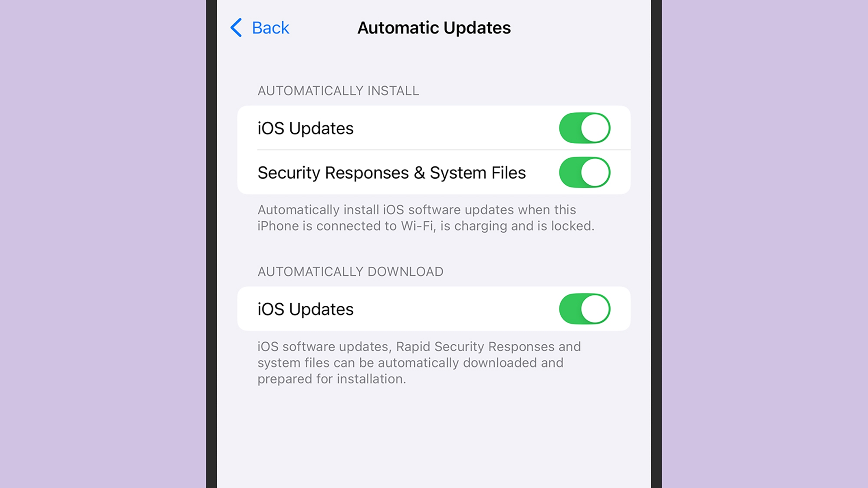
Task: Tap Automatic Updates screen title
Action: pyautogui.click(x=434, y=27)
